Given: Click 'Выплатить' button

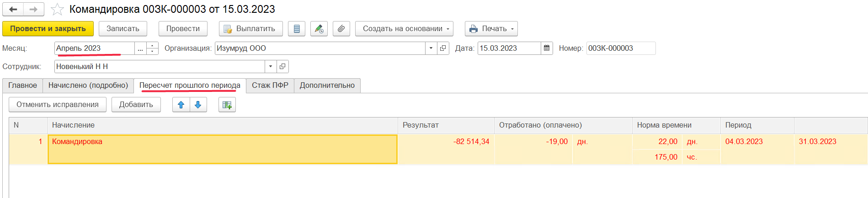Looking at the screenshot, I should click(250, 28).
